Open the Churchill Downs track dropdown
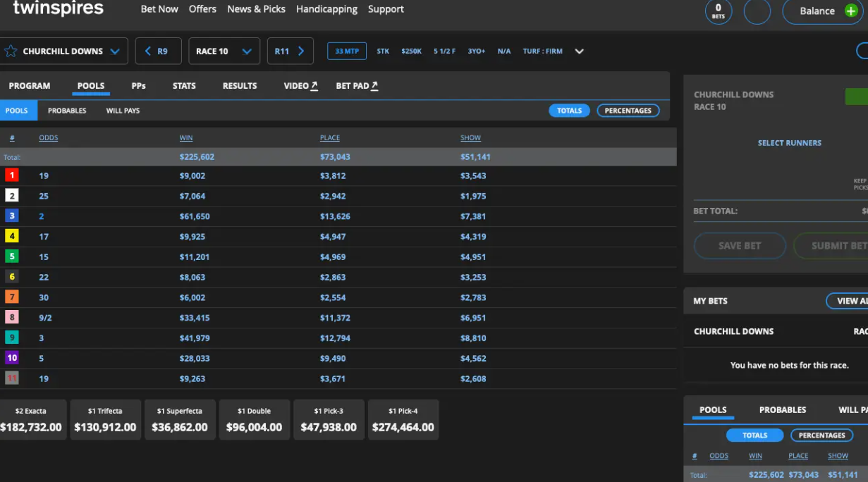Viewport: 868px width, 482px height. tap(63, 51)
